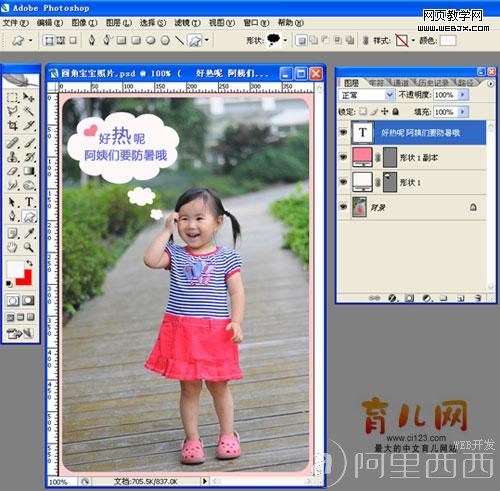Screen dimensions: 500x491
Task: Click create new layer icon
Action: pyautogui.click(x=461, y=298)
